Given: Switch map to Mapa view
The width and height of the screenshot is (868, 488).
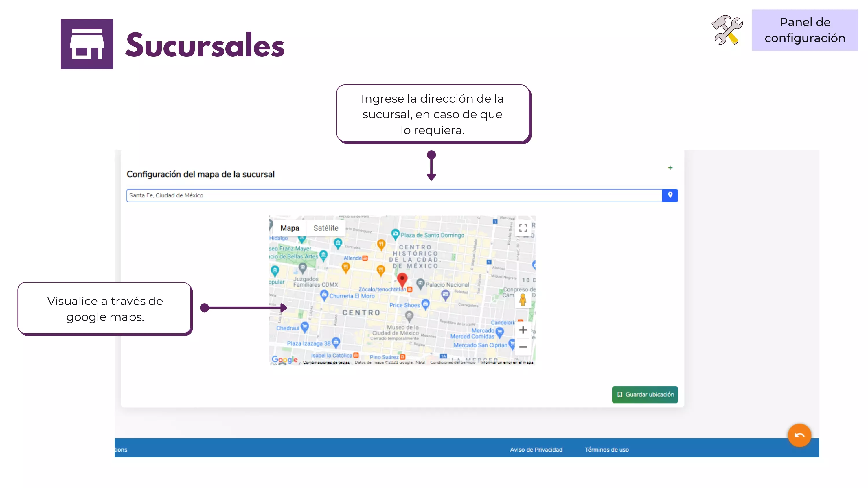Looking at the screenshot, I should pyautogui.click(x=290, y=228).
